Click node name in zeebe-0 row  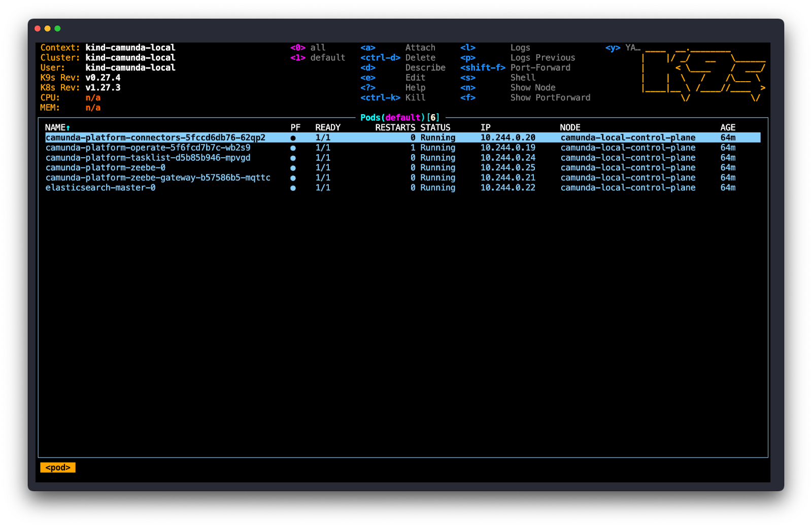pos(628,167)
